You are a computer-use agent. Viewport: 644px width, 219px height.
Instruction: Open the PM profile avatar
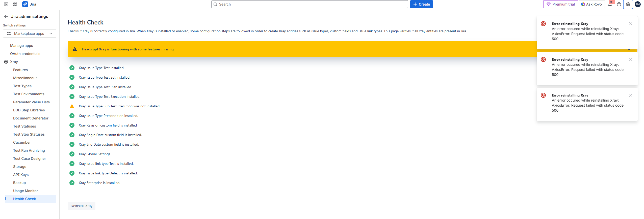click(638, 4)
